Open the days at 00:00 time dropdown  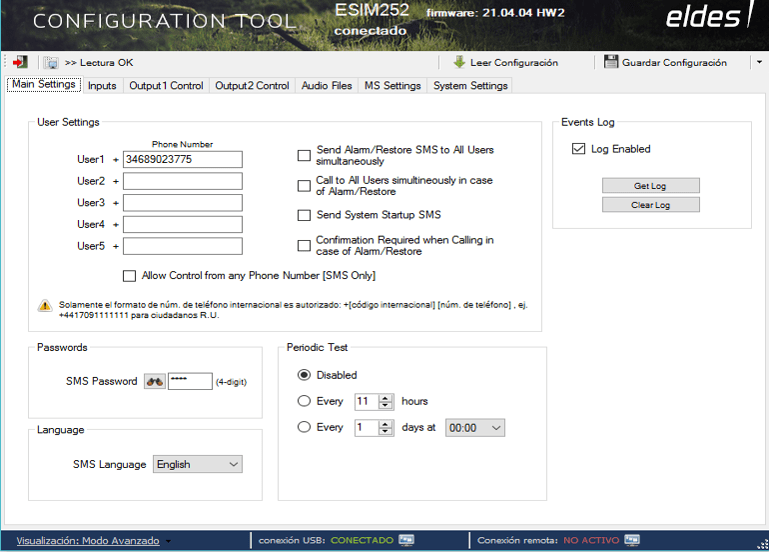(x=475, y=427)
